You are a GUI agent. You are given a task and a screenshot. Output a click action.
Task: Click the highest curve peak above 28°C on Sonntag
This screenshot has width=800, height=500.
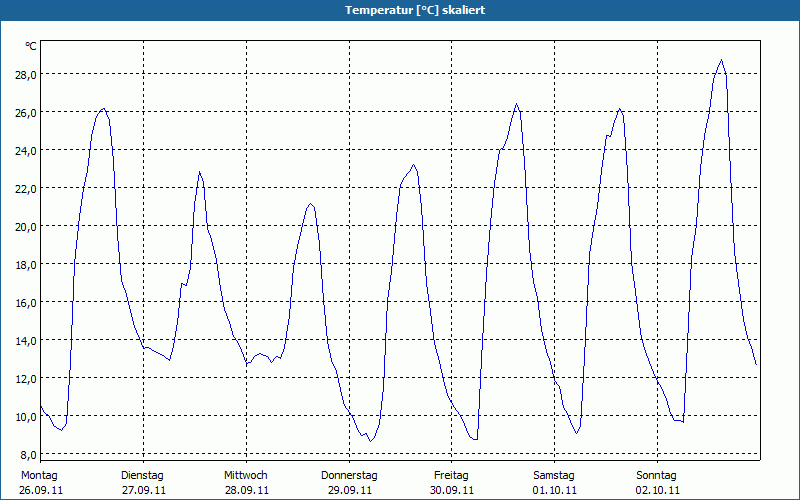(x=721, y=60)
